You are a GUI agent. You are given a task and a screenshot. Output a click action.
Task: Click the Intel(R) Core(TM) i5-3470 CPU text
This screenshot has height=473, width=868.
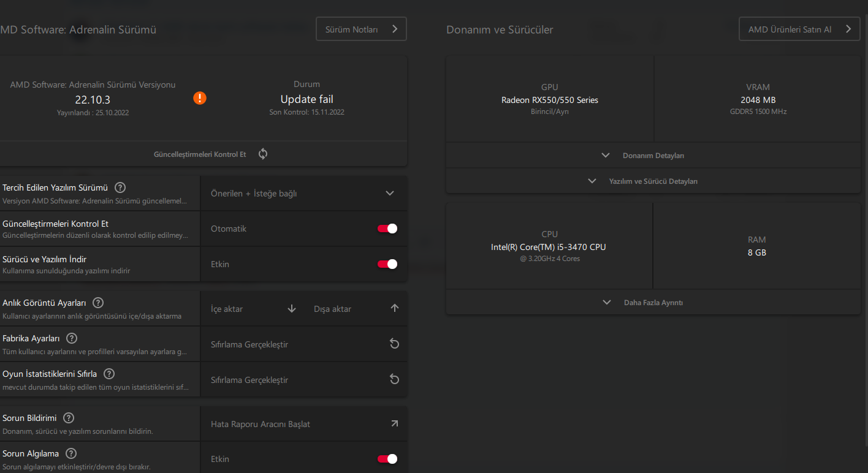[549, 247]
